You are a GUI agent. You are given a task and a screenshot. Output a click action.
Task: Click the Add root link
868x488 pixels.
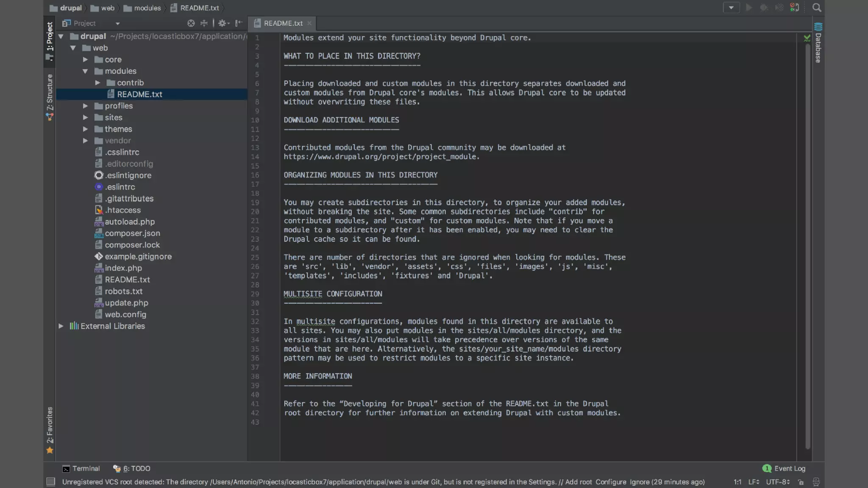point(579,482)
